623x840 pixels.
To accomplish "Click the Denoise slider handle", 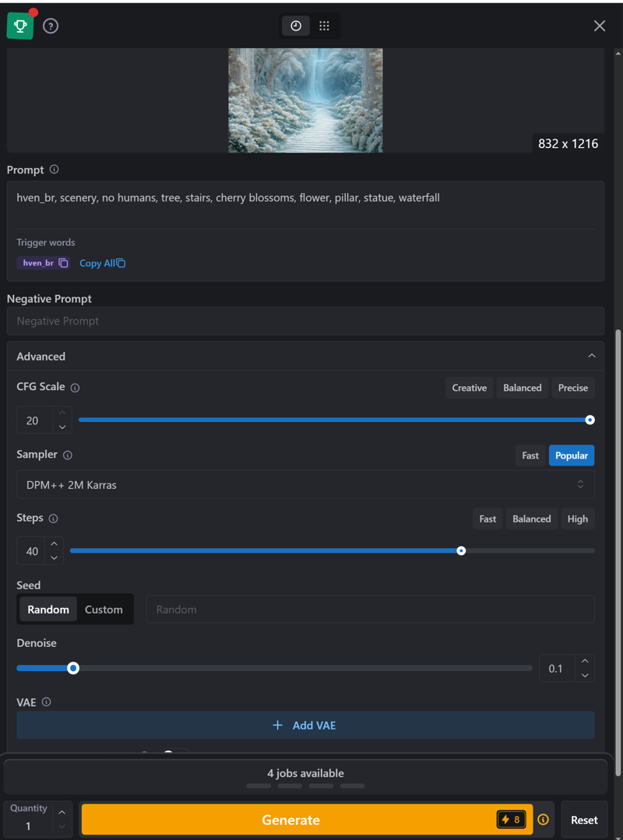I will (73, 668).
